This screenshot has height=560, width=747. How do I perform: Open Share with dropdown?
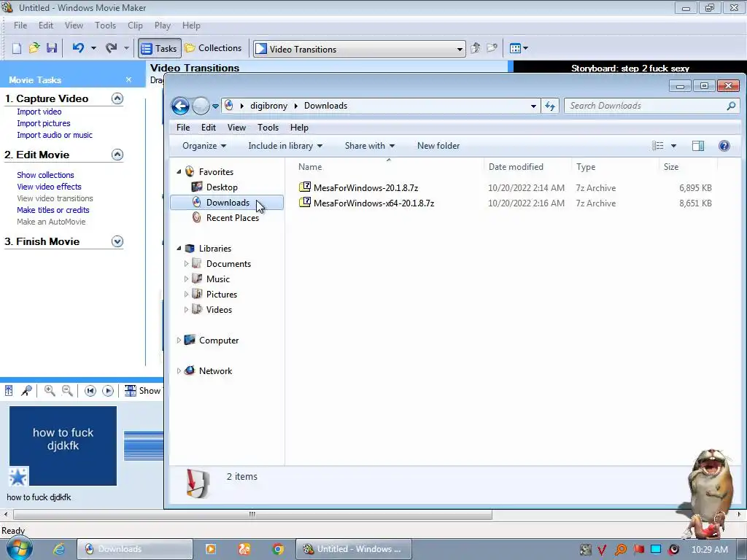click(370, 146)
